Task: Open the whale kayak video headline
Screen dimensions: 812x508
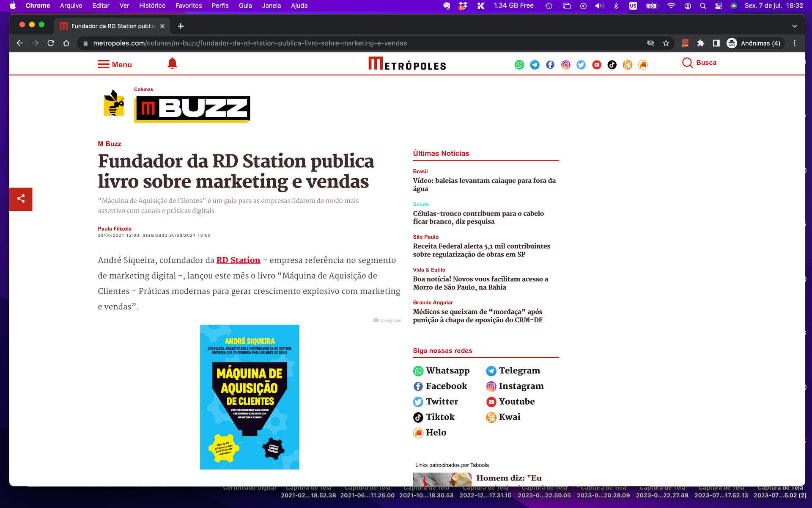Action: (484, 185)
